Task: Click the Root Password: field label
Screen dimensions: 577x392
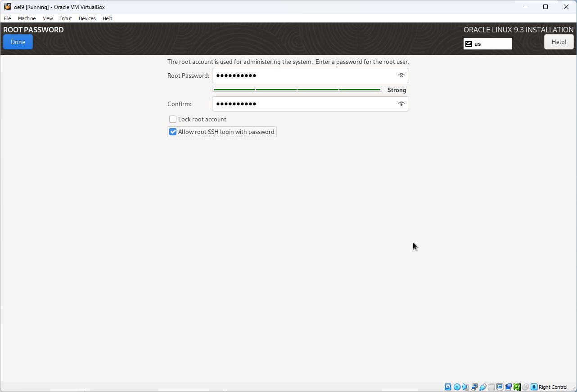Action: click(x=188, y=76)
